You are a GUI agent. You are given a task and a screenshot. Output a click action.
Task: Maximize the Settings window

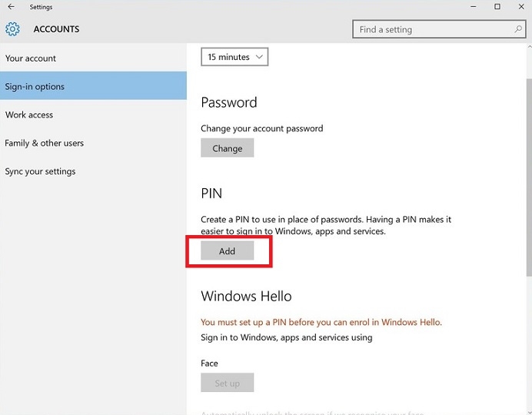click(497, 7)
